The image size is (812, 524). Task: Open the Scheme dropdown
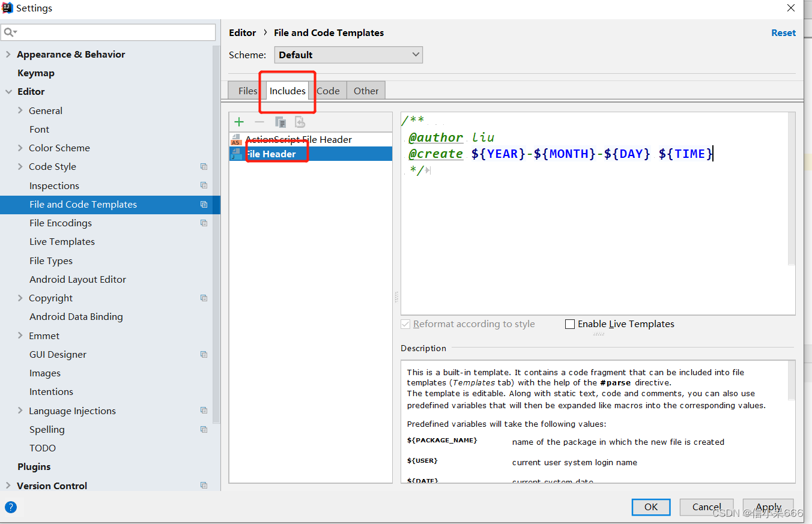[348, 55]
